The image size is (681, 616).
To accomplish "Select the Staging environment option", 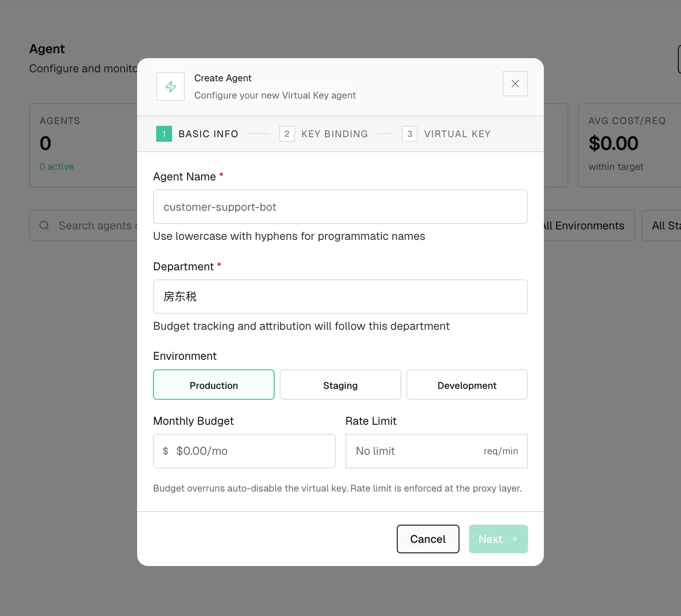I will (340, 385).
